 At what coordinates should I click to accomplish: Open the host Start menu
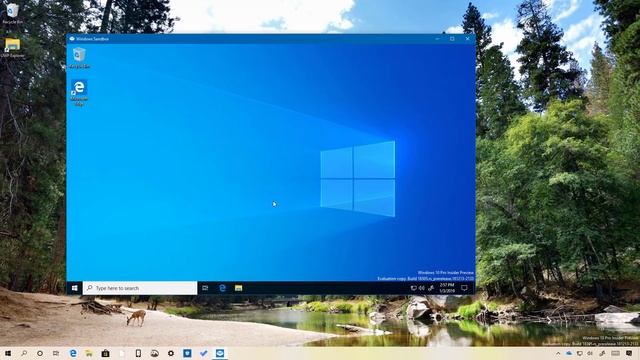[x=8, y=353]
